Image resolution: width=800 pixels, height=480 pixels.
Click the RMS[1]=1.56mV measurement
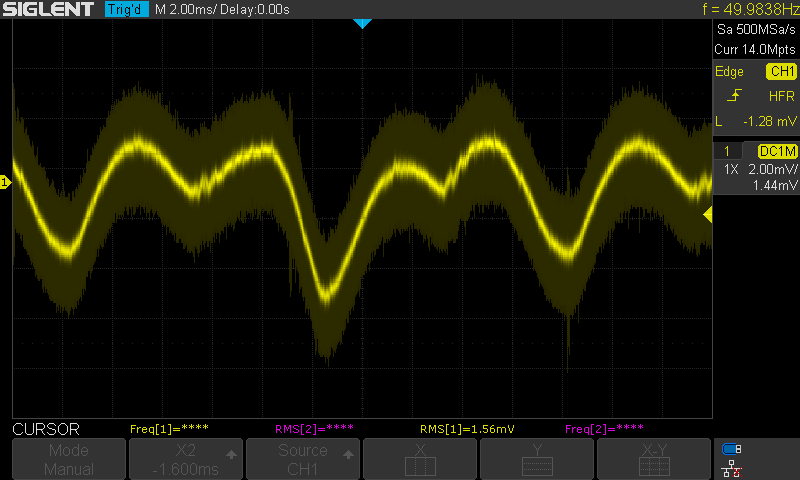point(467,429)
